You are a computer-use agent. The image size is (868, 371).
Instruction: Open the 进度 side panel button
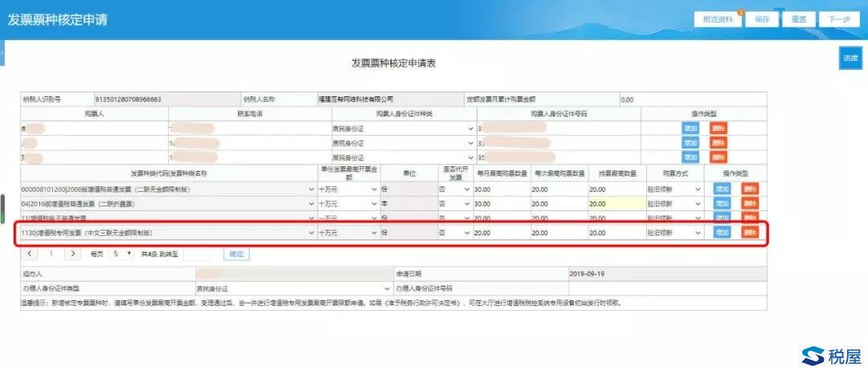pyautogui.click(x=850, y=59)
